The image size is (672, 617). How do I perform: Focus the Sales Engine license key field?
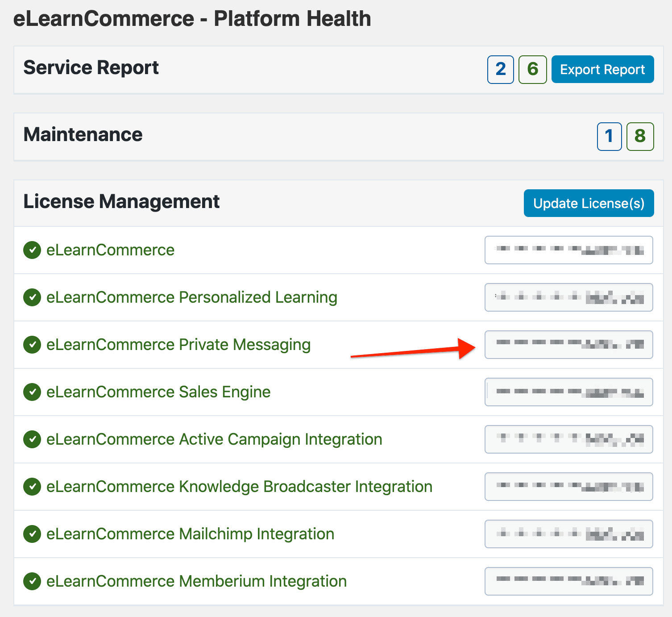pyautogui.click(x=568, y=392)
